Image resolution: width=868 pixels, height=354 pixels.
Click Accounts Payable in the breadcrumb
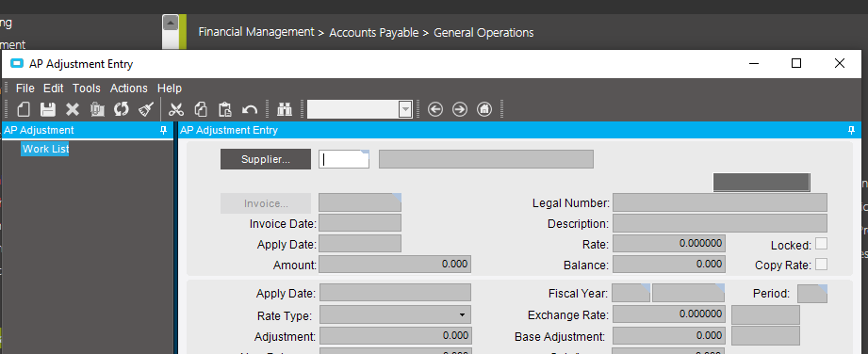coord(373,33)
